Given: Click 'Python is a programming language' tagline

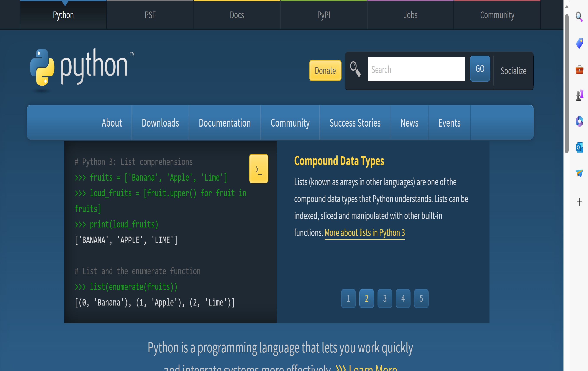Looking at the screenshot, I should click(280, 348).
